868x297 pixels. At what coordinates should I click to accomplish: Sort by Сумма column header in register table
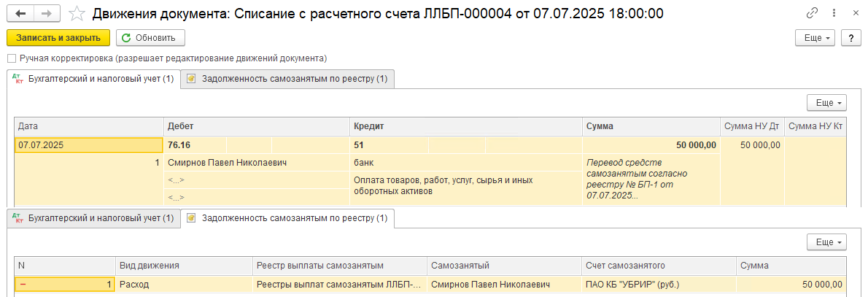[x=791, y=266]
